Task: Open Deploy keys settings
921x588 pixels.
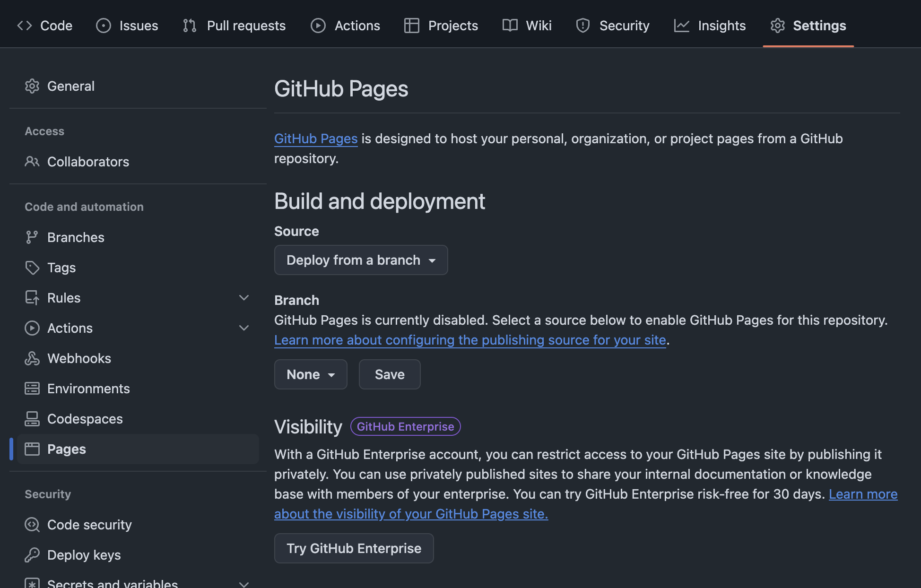Action: click(138, 555)
